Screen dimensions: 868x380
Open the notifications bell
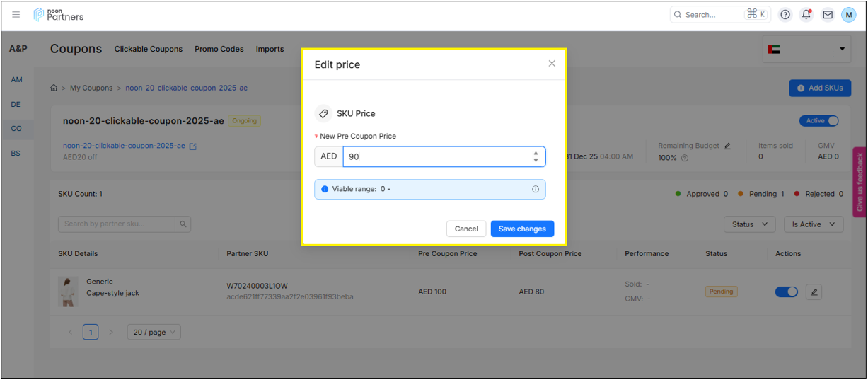[806, 14]
